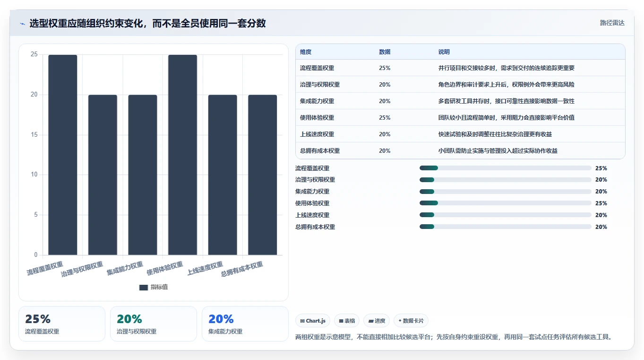
Task: Click the 治理与权限权重 progress bar
Action: click(x=506, y=180)
